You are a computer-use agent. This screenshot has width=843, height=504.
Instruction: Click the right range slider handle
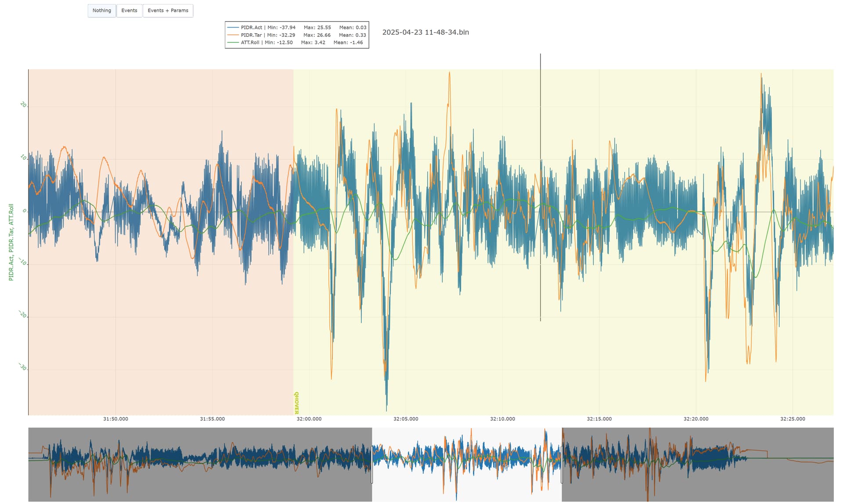click(x=562, y=465)
